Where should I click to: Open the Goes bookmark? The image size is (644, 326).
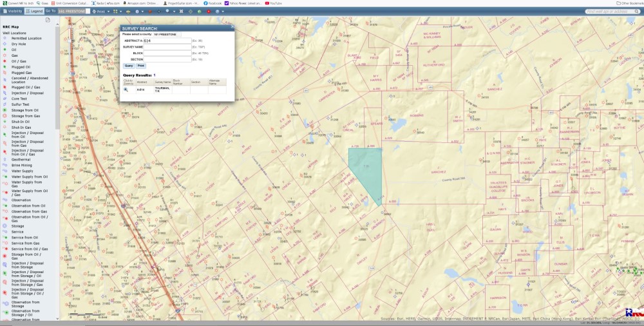[x=43, y=3]
